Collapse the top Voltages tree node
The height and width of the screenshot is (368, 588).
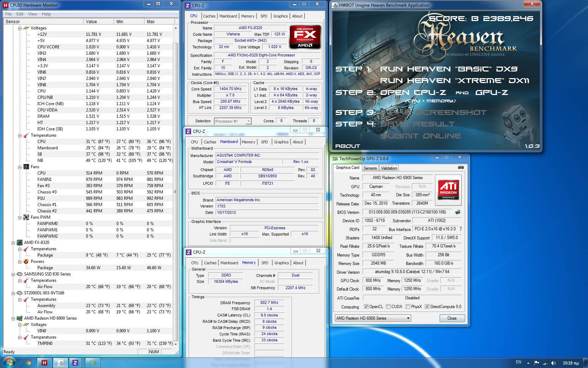coord(20,28)
